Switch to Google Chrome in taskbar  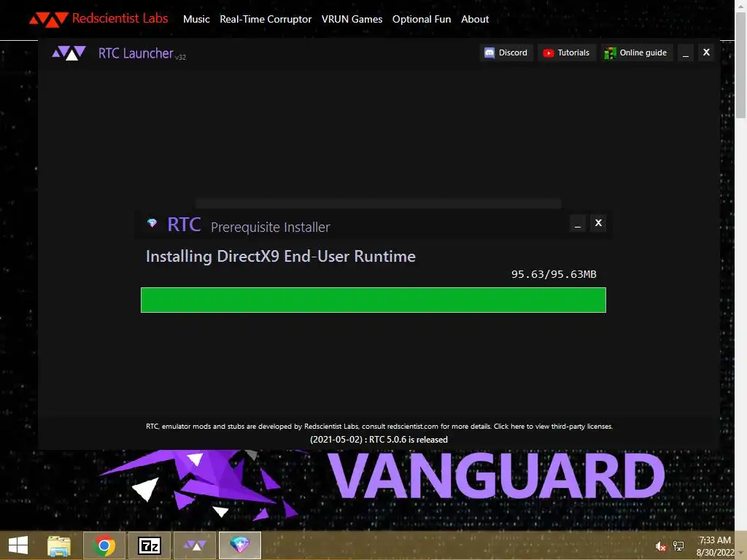coord(104,545)
